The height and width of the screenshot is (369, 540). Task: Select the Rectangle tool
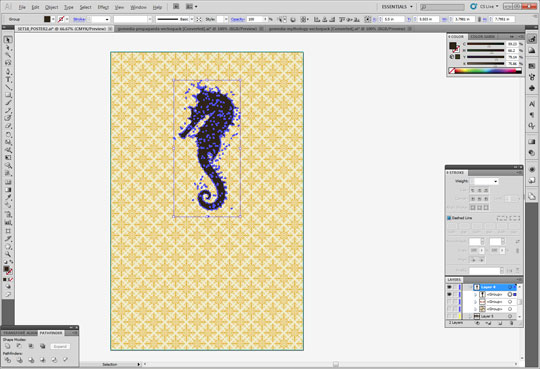pyautogui.click(x=8, y=95)
